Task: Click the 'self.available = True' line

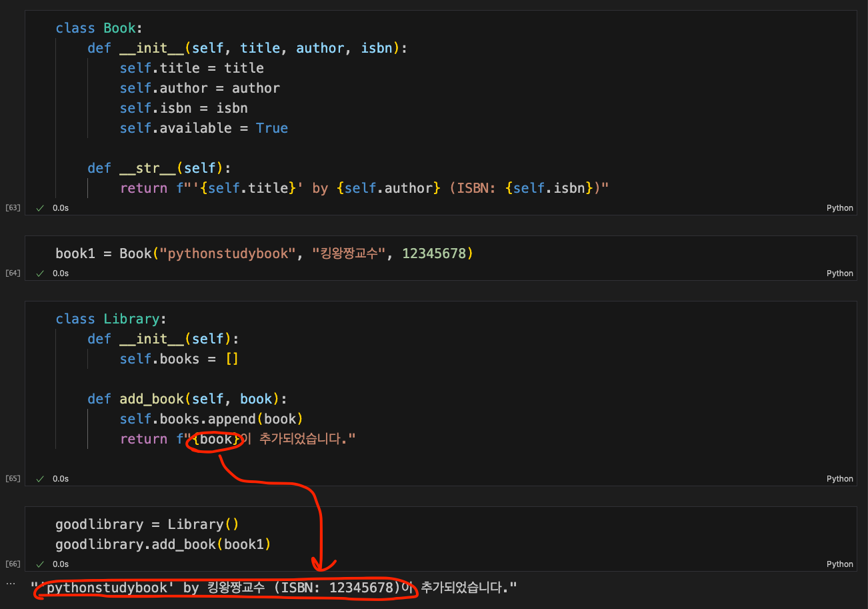Action: point(204,128)
